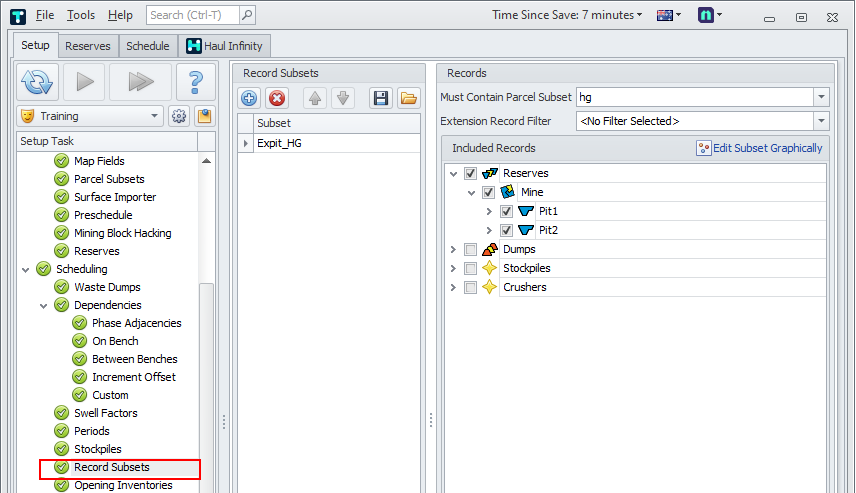Switch to the Haul Infinity tab
856x493 pixels.
pyautogui.click(x=224, y=46)
